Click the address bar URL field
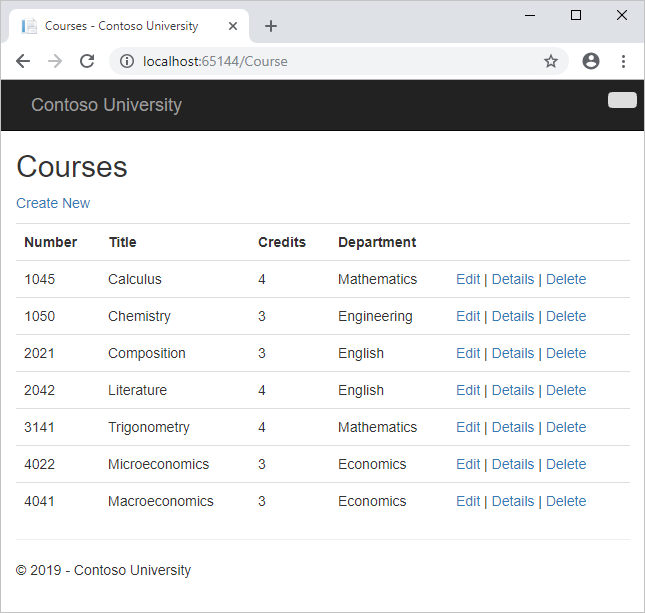 pos(330,61)
